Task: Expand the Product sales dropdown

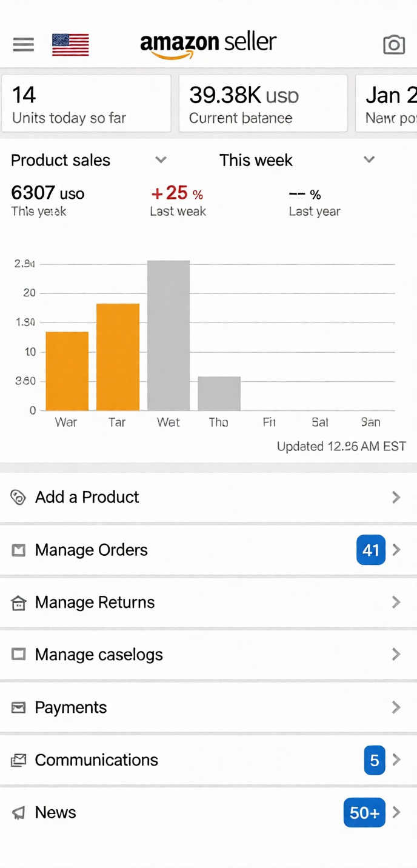Action: click(x=161, y=160)
